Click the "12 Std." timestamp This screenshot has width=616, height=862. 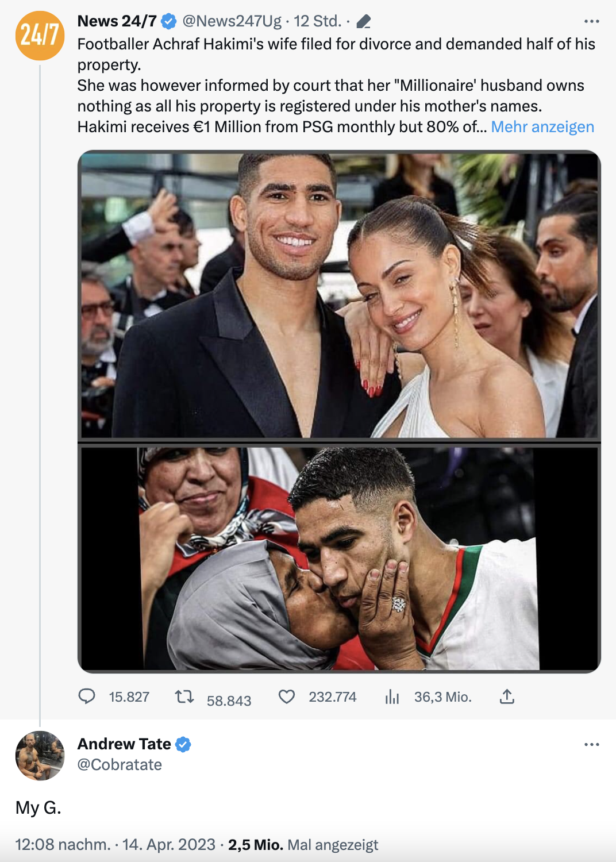tap(317, 21)
